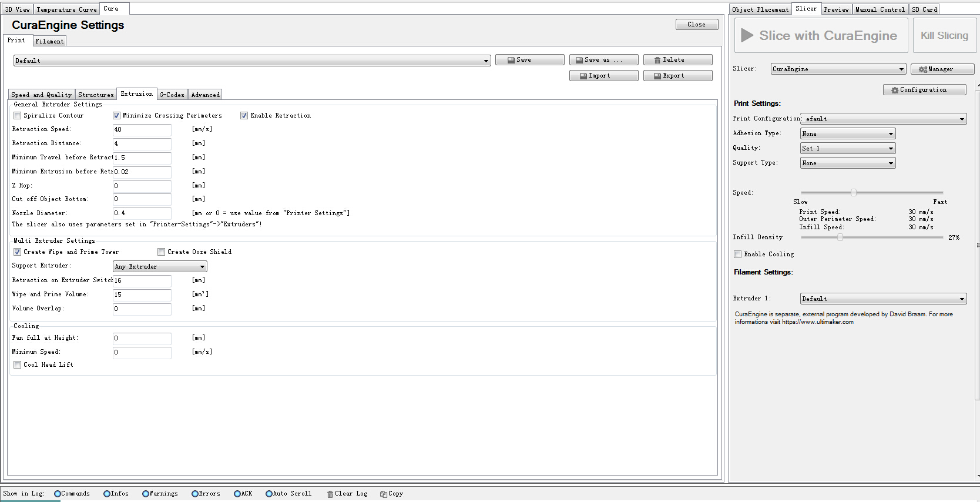980x502 pixels.
Task: Click the Manager gears icon
Action: (x=923, y=69)
